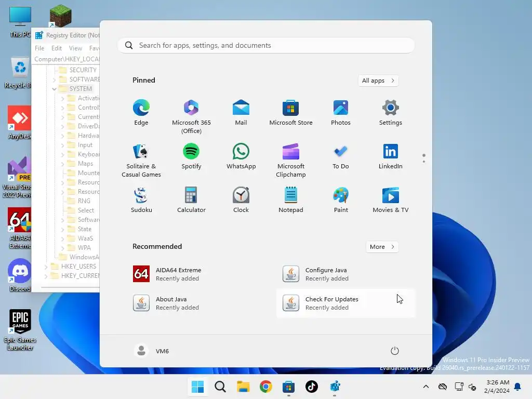The width and height of the screenshot is (532, 399).
Task: Select RNG key in registry tree
Action: (x=84, y=201)
